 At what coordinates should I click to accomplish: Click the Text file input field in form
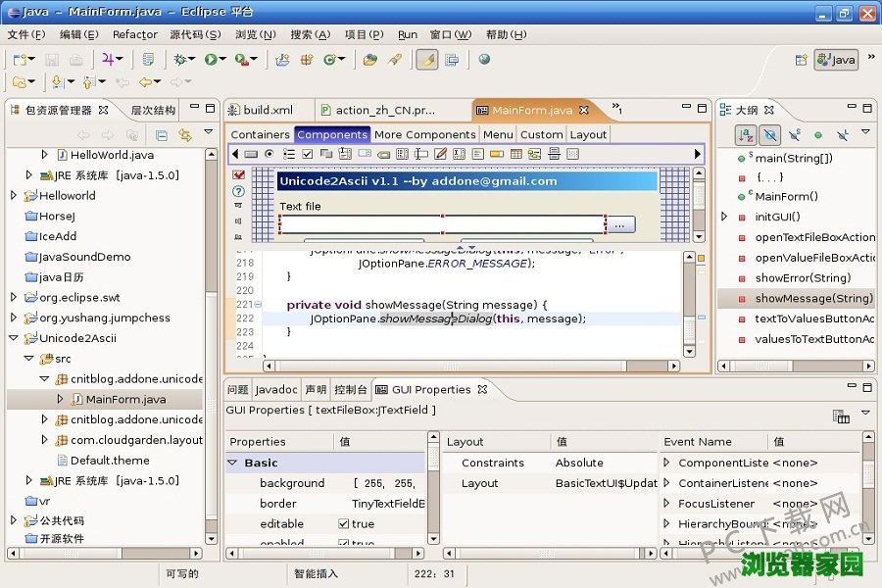click(x=442, y=225)
